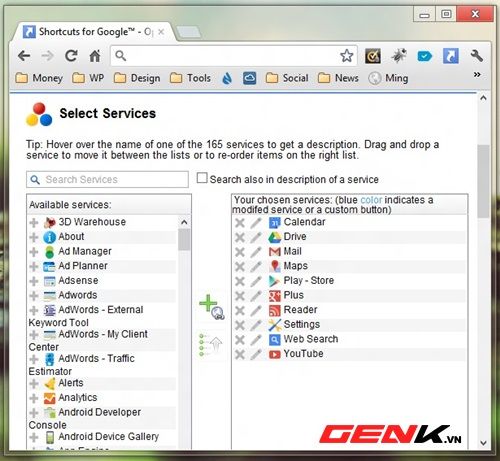Image resolution: width=500 pixels, height=461 pixels.
Task: Open Shortcuts for Google extension toolbar icon
Action: point(451,56)
